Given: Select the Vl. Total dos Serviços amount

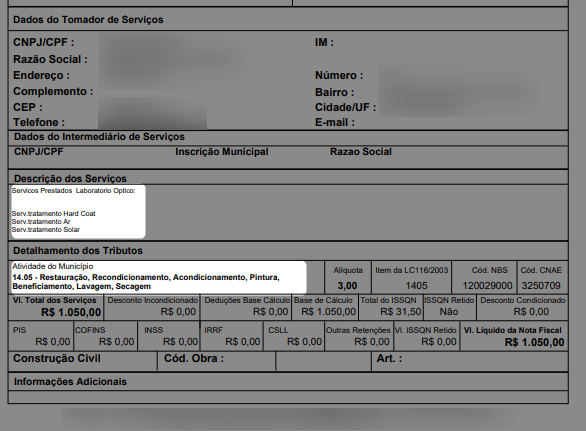Looking at the screenshot, I should pyautogui.click(x=71, y=312).
